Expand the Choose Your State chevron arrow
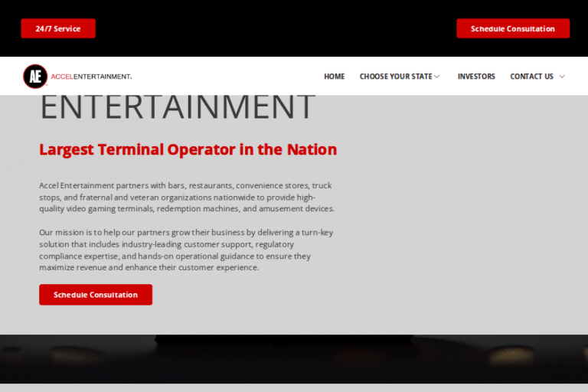This screenshot has width=588, height=392. [437, 77]
